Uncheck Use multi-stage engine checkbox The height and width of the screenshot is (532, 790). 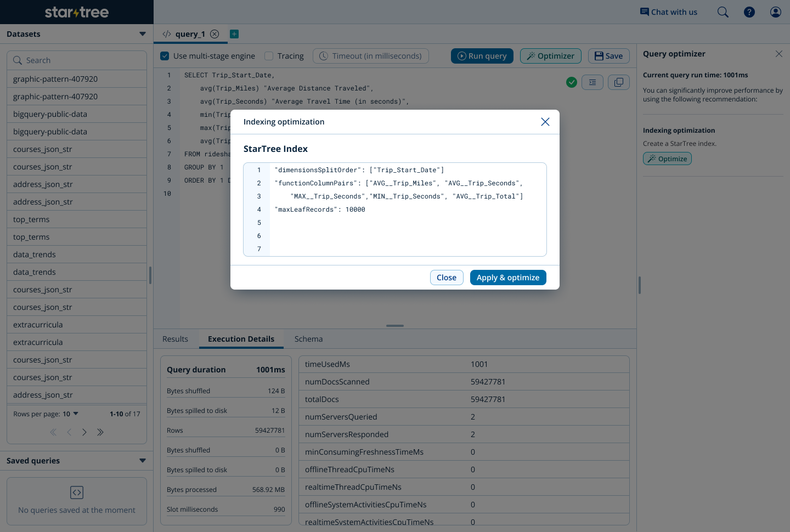165,56
